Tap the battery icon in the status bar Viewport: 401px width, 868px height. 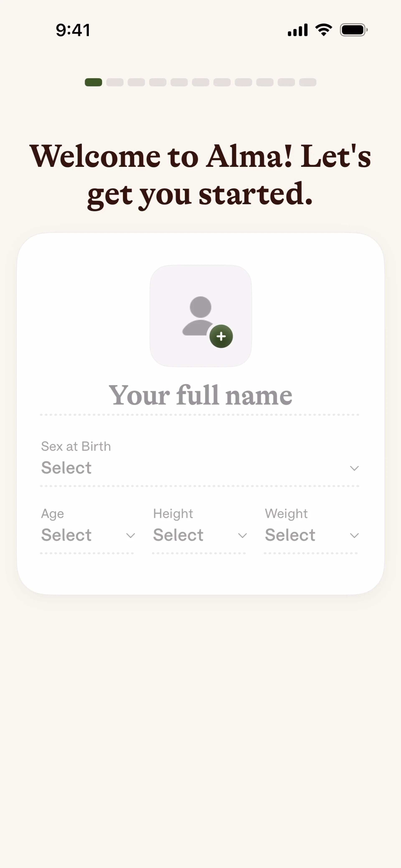click(353, 30)
